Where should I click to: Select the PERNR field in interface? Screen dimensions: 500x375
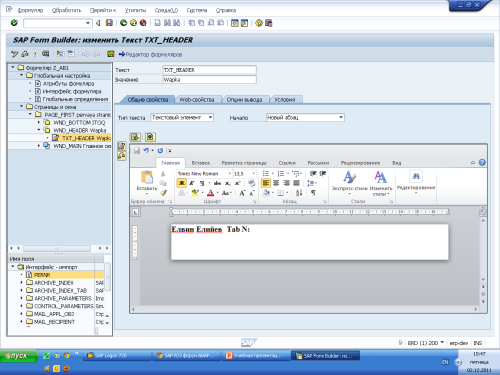tap(42, 275)
